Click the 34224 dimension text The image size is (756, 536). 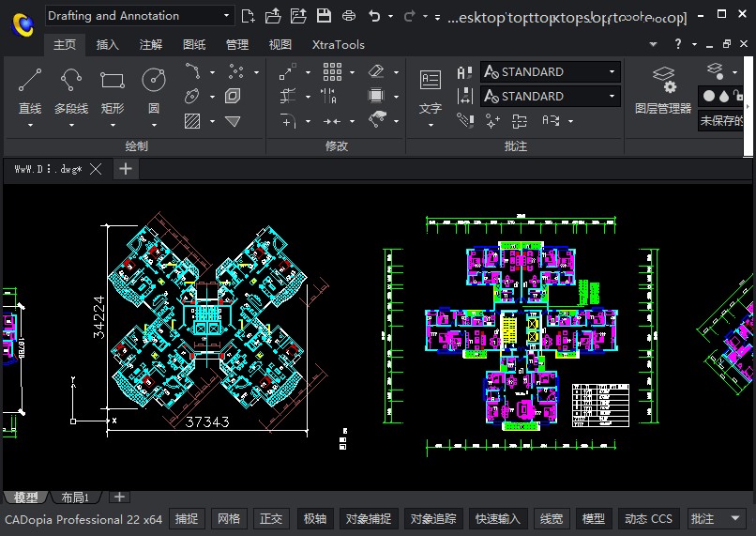[98, 317]
